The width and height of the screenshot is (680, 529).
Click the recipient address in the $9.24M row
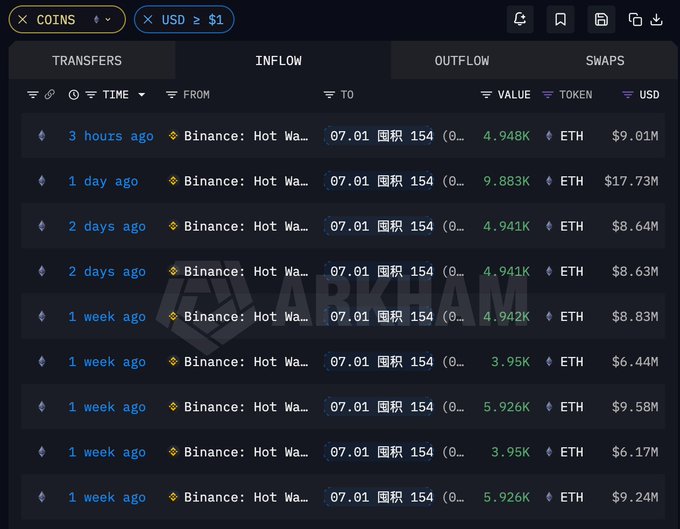coord(379,497)
